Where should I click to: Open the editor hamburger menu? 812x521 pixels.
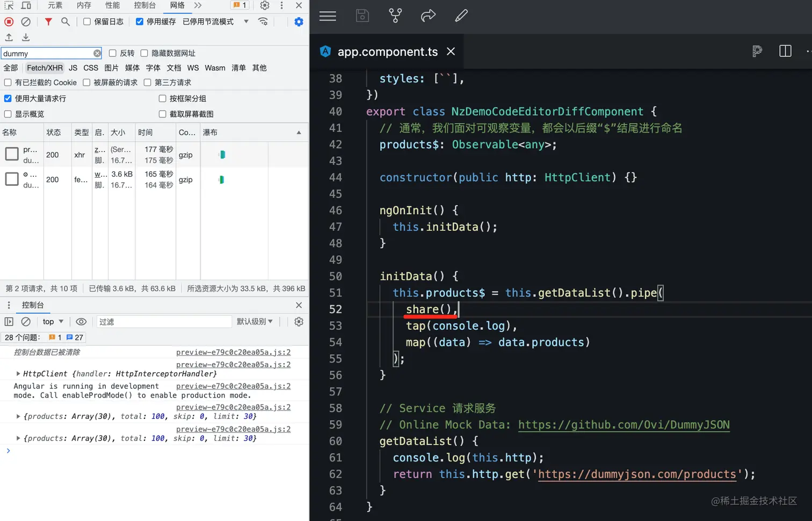pyautogui.click(x=328, y=16)
